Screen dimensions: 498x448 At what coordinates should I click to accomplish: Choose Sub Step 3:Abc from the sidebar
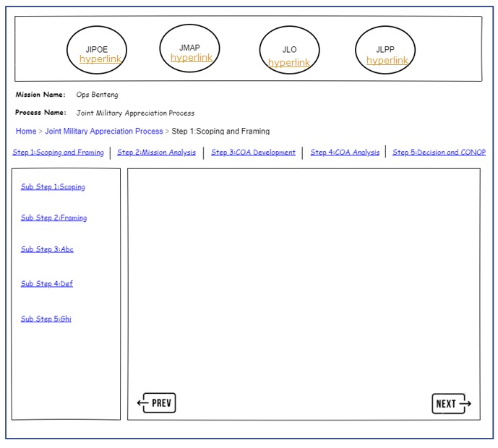tap(47, 249)
